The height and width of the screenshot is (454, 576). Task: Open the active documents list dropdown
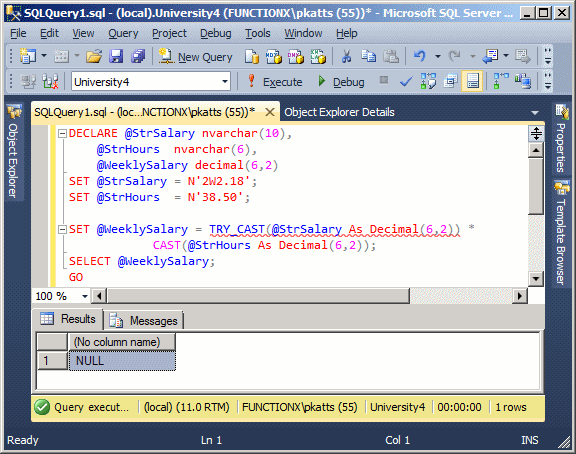point(535,113)
